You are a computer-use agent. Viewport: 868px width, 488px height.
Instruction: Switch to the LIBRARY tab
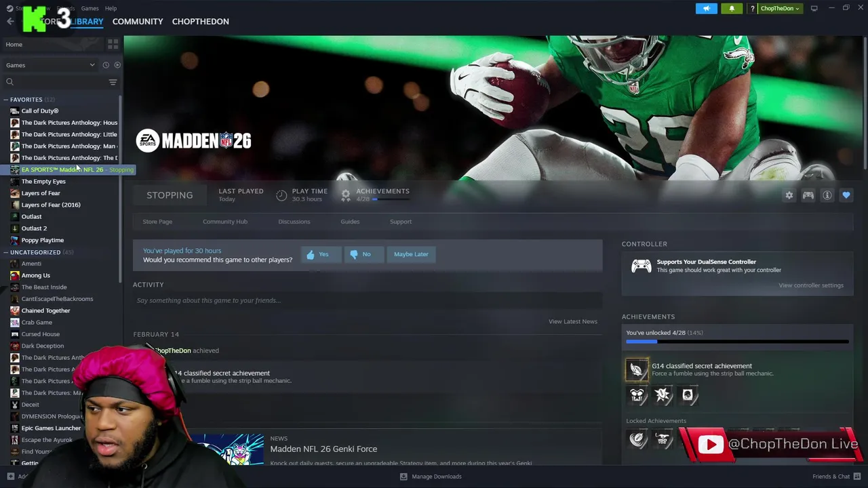pyautogui.click(x=86, y=22)
